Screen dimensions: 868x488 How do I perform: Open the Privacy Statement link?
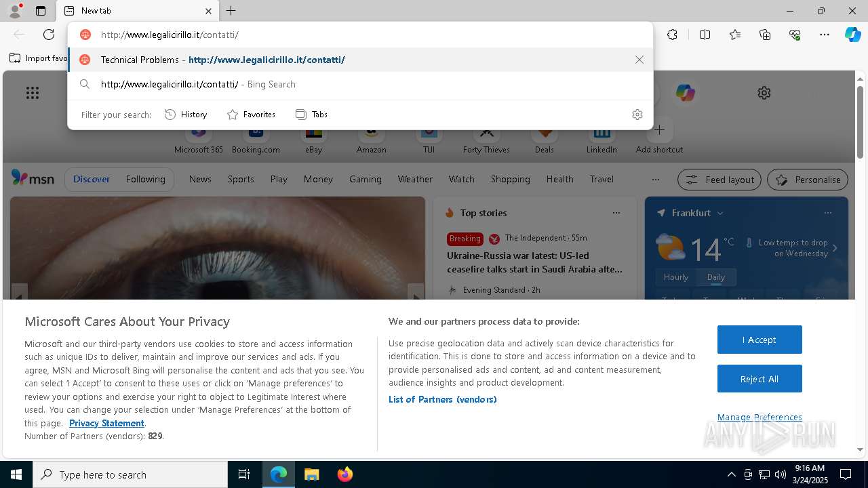pyautogui.click(x=106, y=423)
